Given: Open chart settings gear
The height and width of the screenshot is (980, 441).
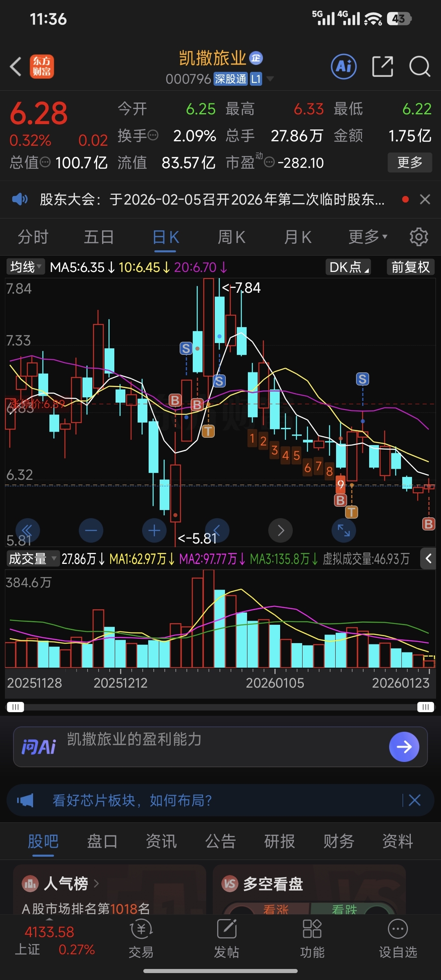Looking at the screenshot, I should (x=419, y=237).
